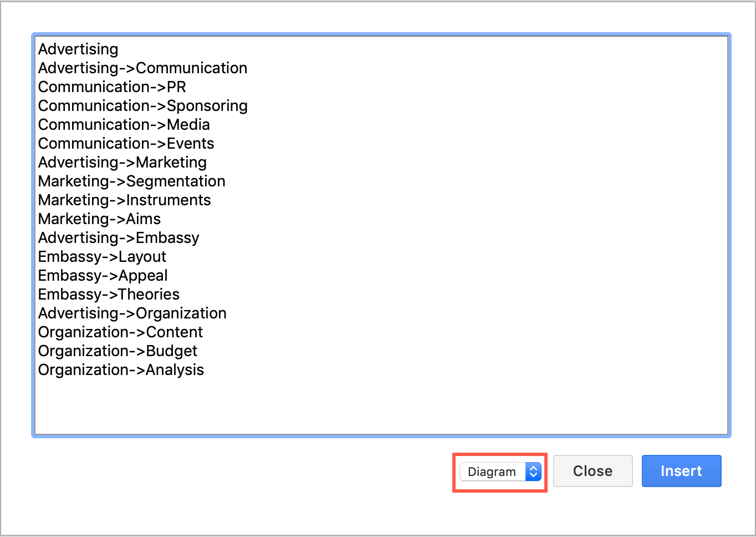Click the Marketing->Segmentation line
The width and height of the screenshot is (756, 537).
(131, 181)
